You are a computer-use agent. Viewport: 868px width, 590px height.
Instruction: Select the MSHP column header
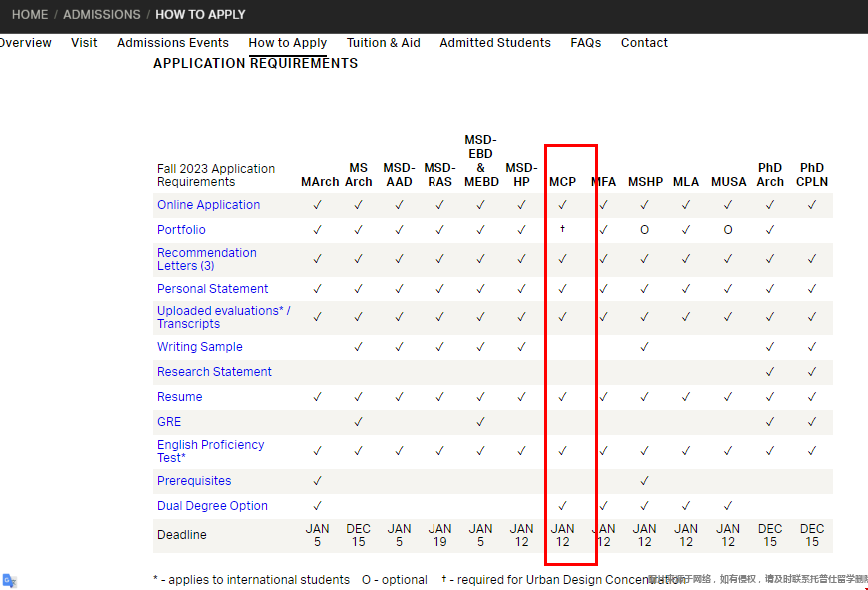pyautogui.click(x=645, y=182)
